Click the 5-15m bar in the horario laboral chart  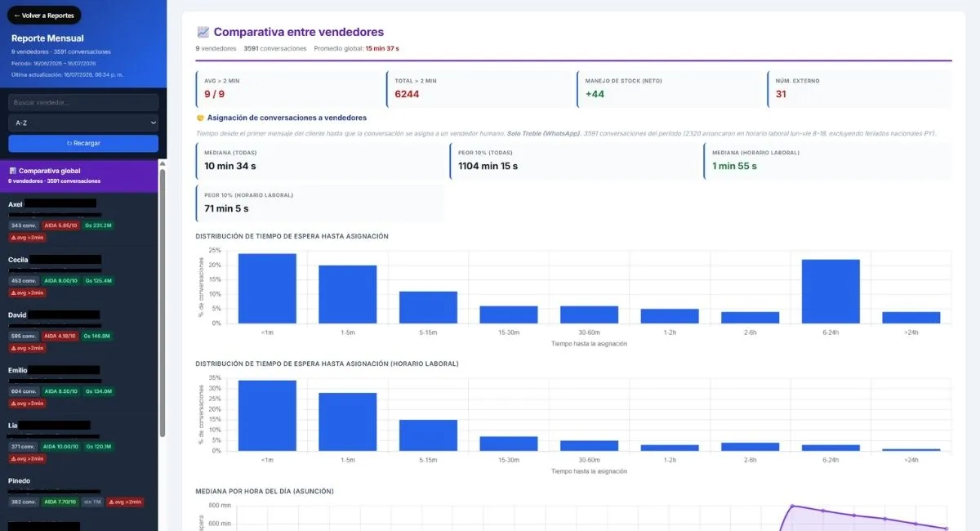428,435
